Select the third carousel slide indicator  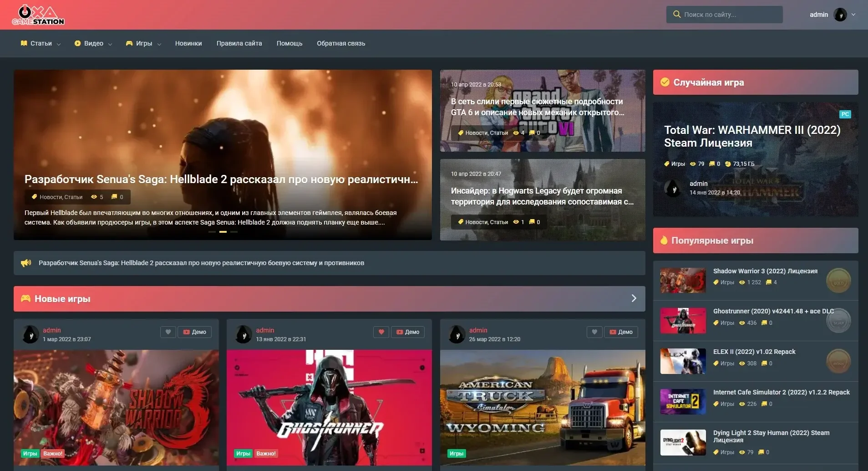click(234, 232)
